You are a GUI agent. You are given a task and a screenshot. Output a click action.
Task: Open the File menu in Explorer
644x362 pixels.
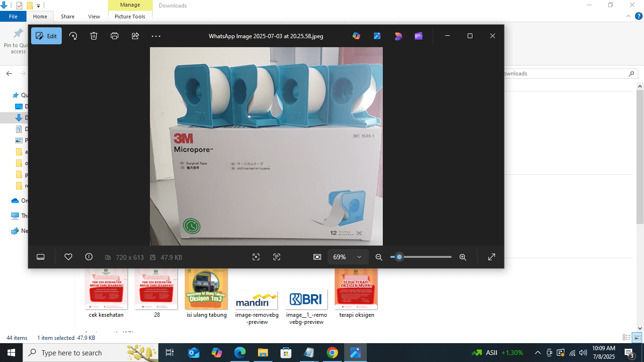click(x=13, y=16)
